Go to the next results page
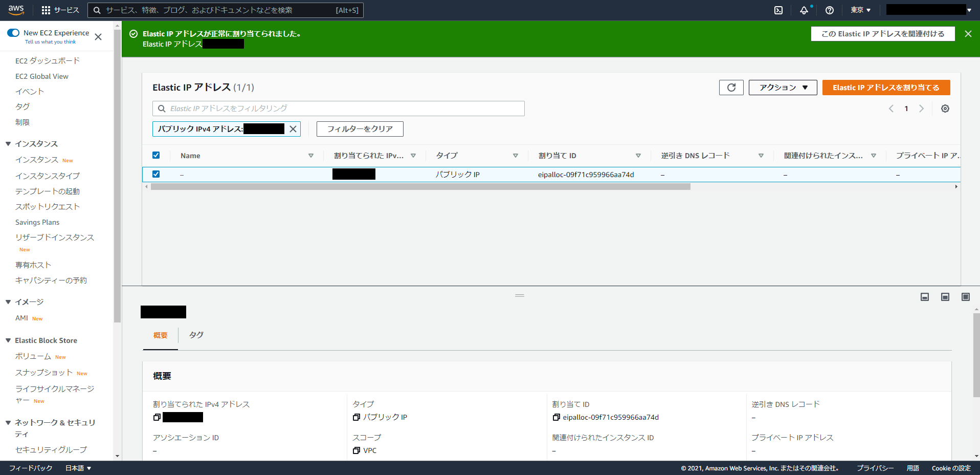Viewport: 980px width, 475px height. (x=921, y=109)
